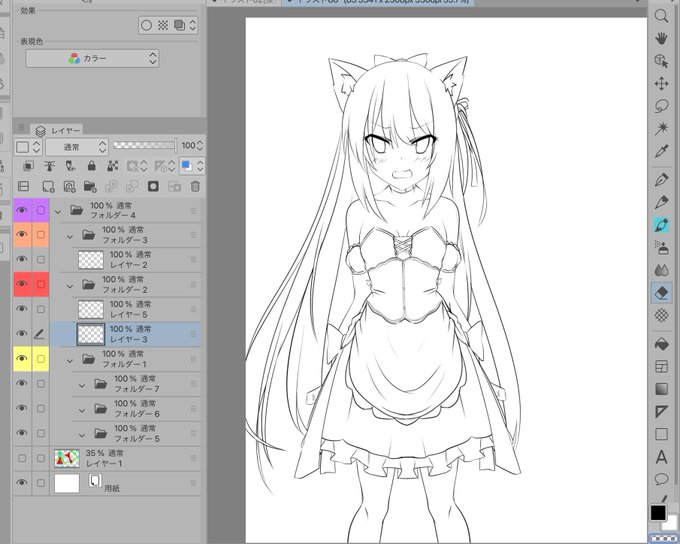Hide 用紙 paper layer with eye icon
This screenshot has width=680, height=544.
pyautogui.click(x=22, y=483)
